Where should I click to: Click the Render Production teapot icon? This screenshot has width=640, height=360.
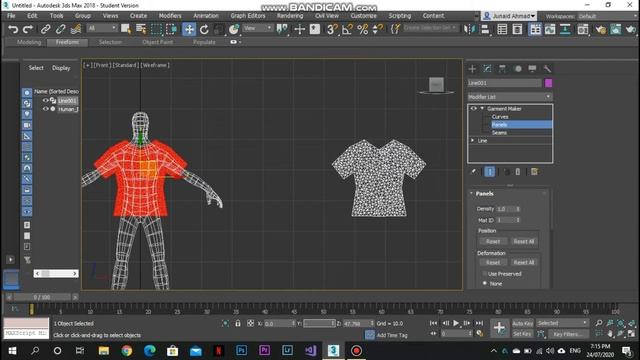tap(631, 29)
